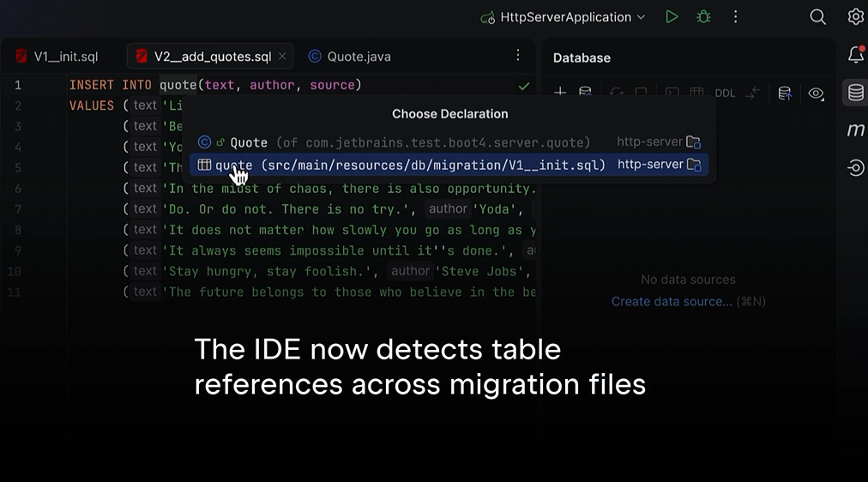The width and height of the screenshot is (868, 482).
Task: Choose the quote table in V1__init.sql entry
Action: (449, 165)
